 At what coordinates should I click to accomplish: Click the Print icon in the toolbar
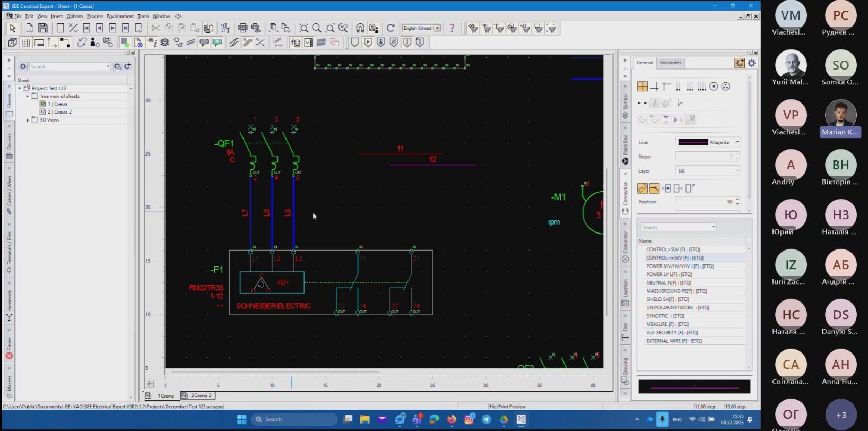242,28
